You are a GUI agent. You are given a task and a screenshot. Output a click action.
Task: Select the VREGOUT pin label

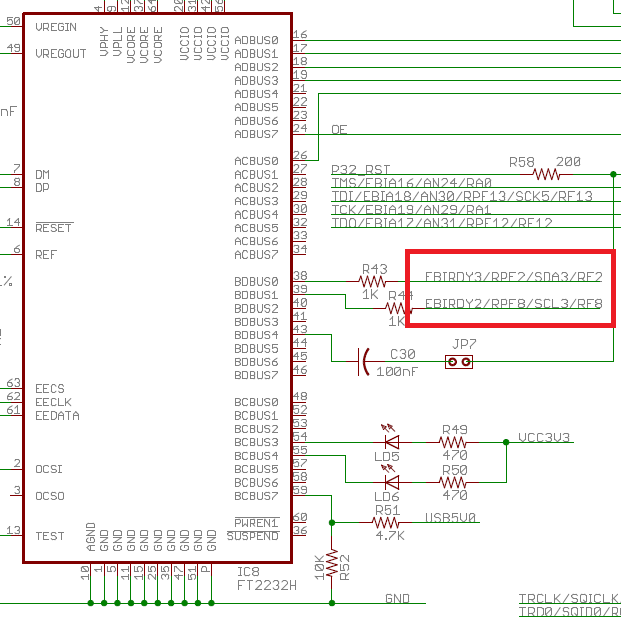(x=61, y=53)
